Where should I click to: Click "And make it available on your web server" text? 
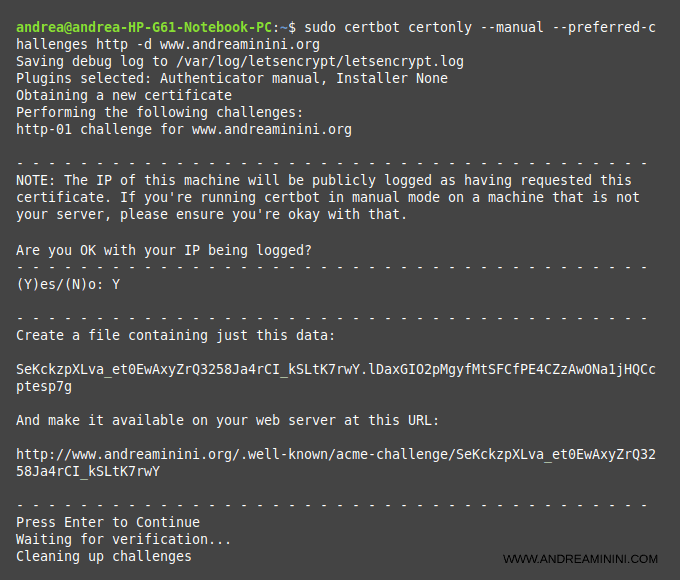(x=228, y=420)
